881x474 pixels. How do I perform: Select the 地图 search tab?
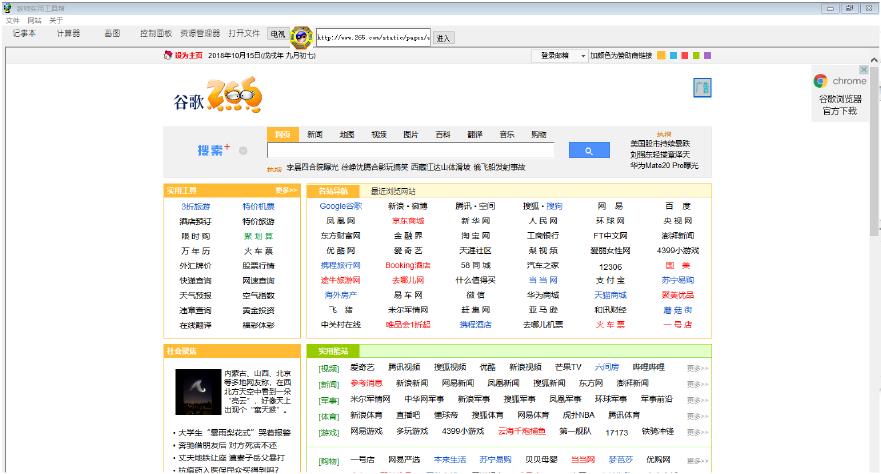[347, 135]
